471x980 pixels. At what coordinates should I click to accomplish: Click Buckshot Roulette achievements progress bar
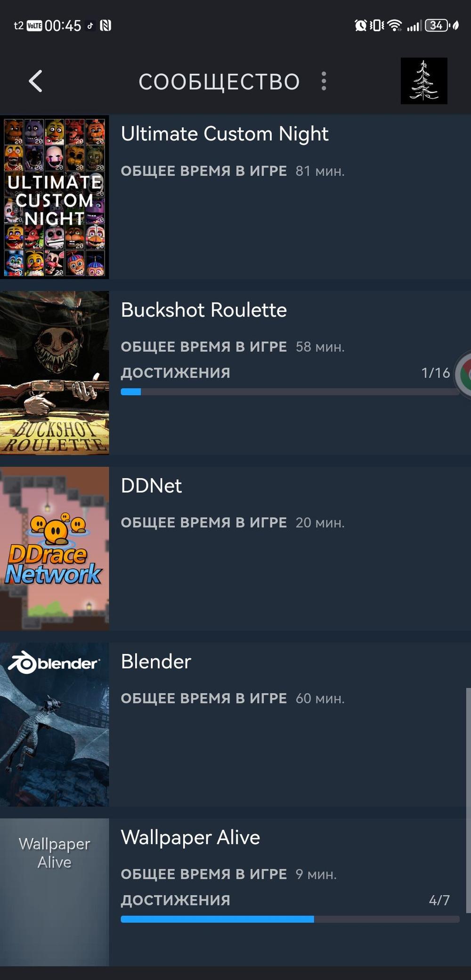(290, 392)
